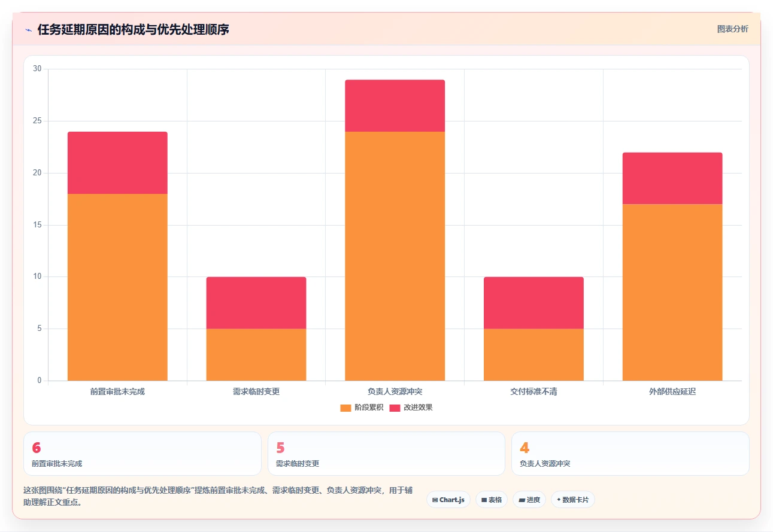Open the card showing 5 需求临时变更
This screenshot has width=773, height=532.
tap(386, 454)
